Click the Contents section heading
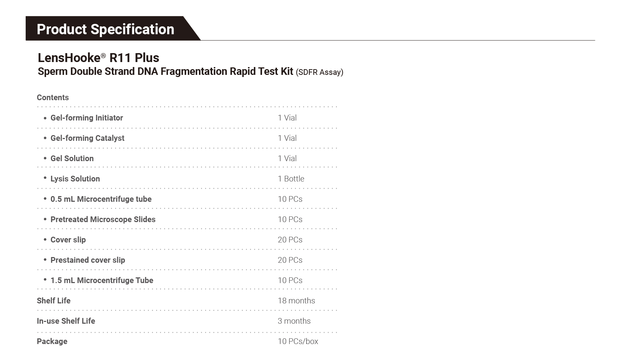 pyautogui.click(x=53, y=97)
